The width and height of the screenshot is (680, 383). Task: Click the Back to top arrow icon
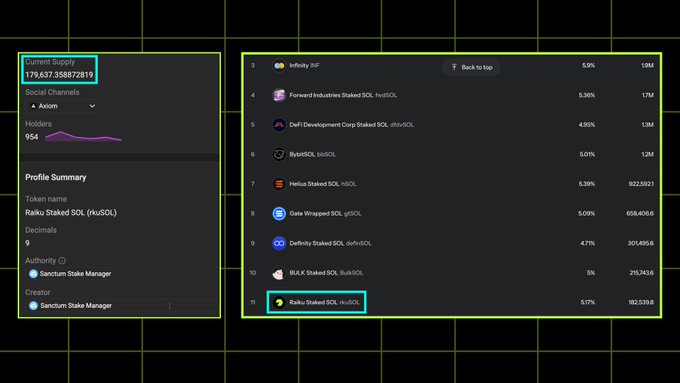(x=454, y=67)
